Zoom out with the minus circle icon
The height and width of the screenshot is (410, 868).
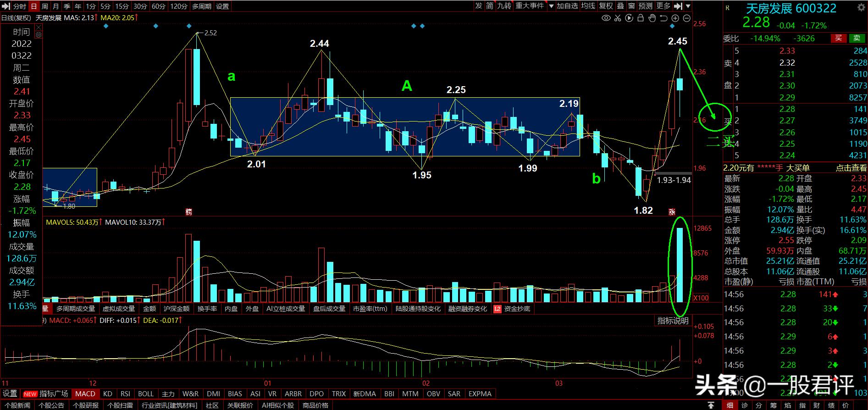point(686,18)
